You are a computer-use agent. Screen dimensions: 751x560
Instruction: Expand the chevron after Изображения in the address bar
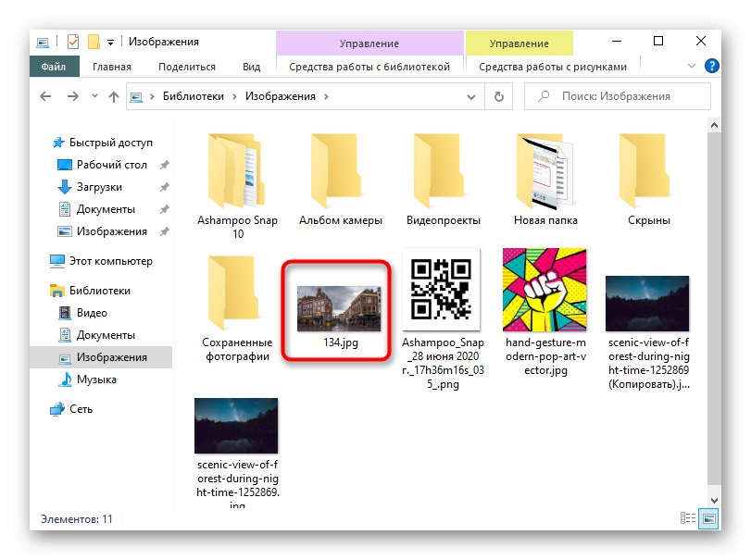(326, 96)
